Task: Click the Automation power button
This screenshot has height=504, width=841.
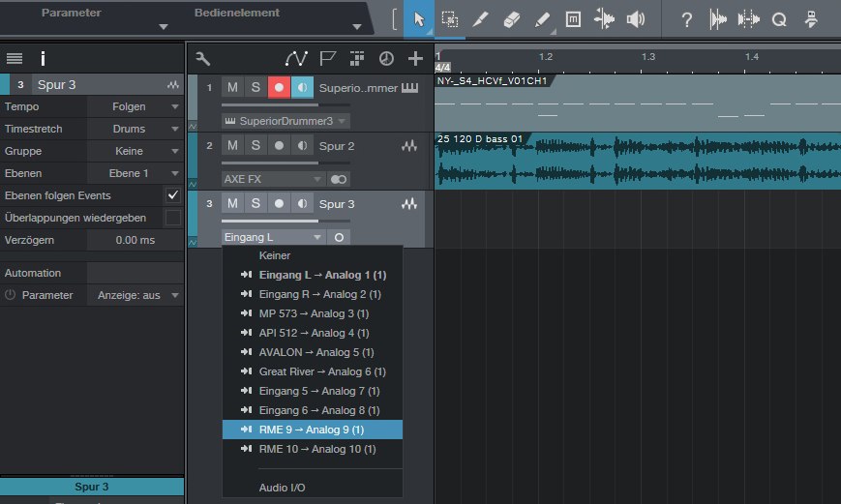Action: [11, 294]
